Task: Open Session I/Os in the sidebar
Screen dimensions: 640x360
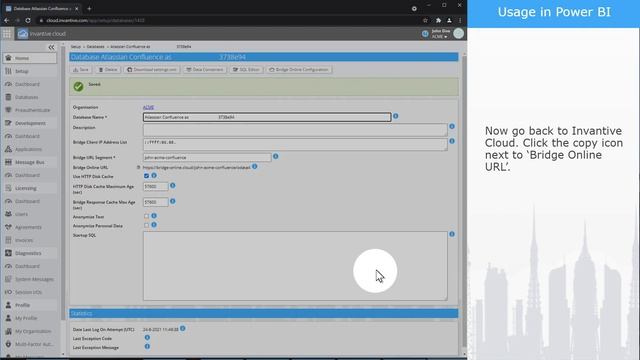Action: (x=30, y=292)
